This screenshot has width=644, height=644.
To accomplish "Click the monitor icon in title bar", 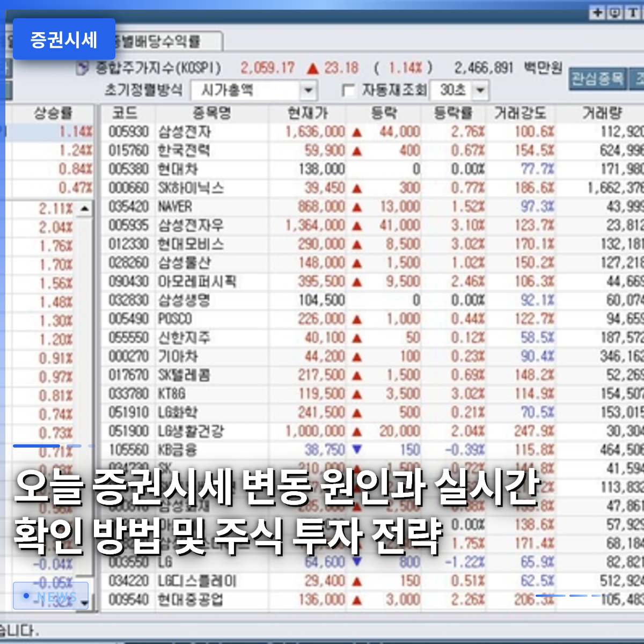I will [615, 13].
